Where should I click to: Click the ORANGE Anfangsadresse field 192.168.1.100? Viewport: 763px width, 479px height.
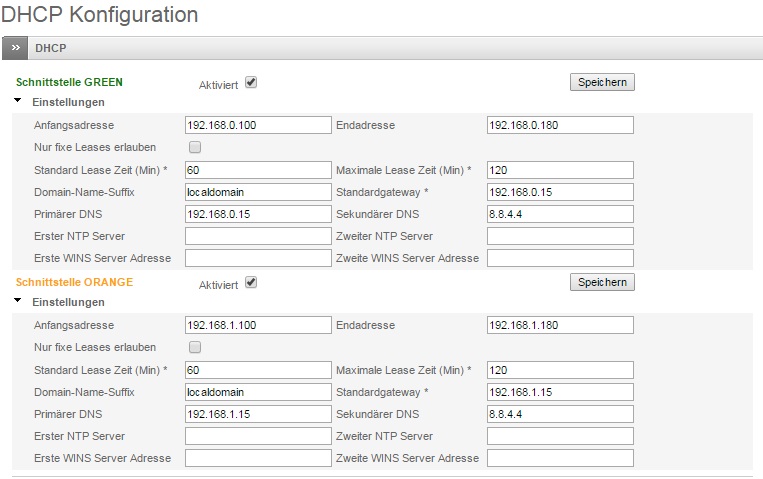click(257, 325)
